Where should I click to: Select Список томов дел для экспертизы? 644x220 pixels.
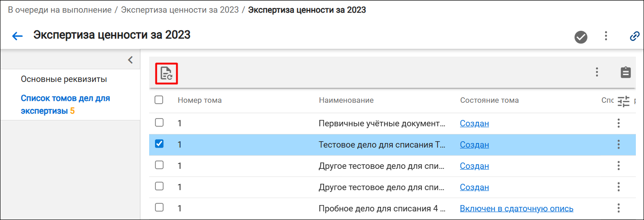[66, 104]
